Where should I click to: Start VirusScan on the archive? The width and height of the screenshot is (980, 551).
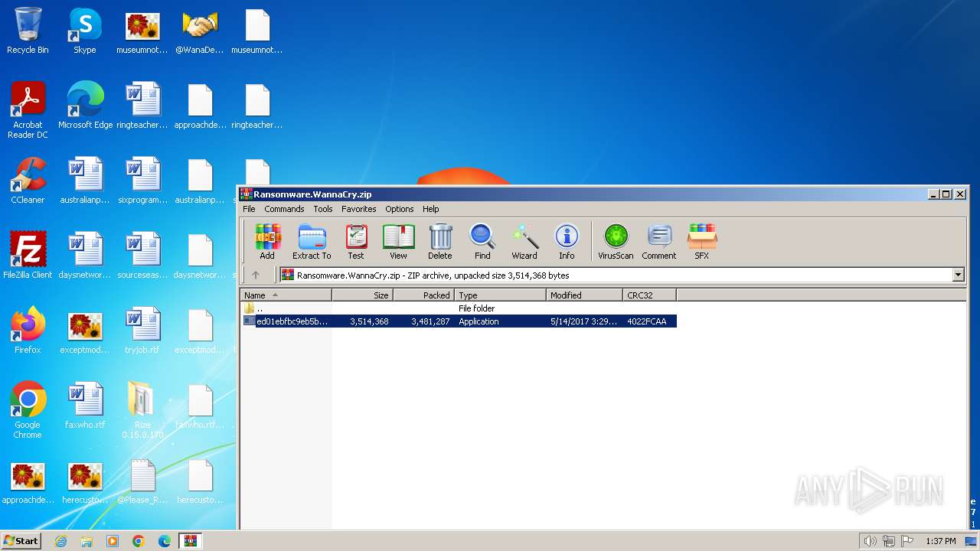point(616,242)
